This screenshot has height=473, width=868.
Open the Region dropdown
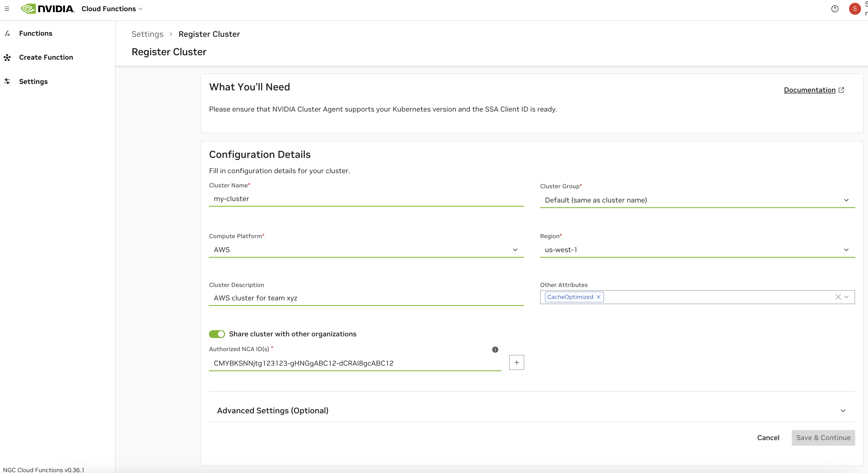click(x=697, y=250)
